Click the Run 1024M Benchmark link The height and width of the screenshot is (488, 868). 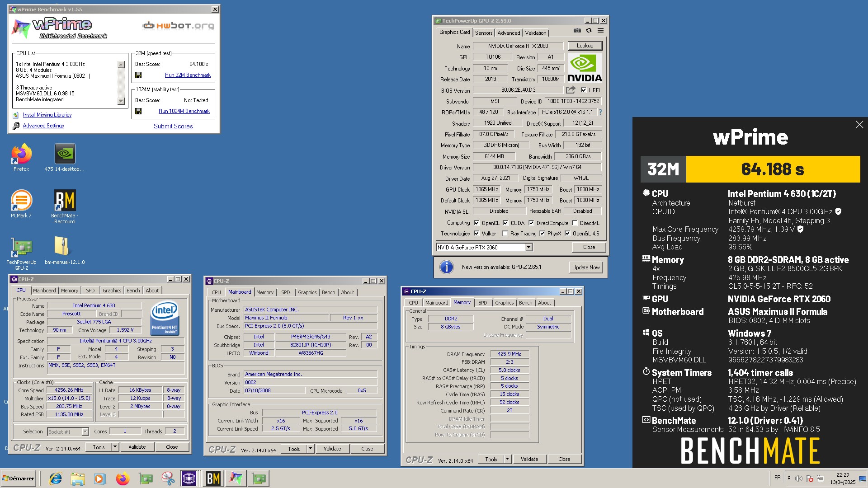[x=184, y=111]
